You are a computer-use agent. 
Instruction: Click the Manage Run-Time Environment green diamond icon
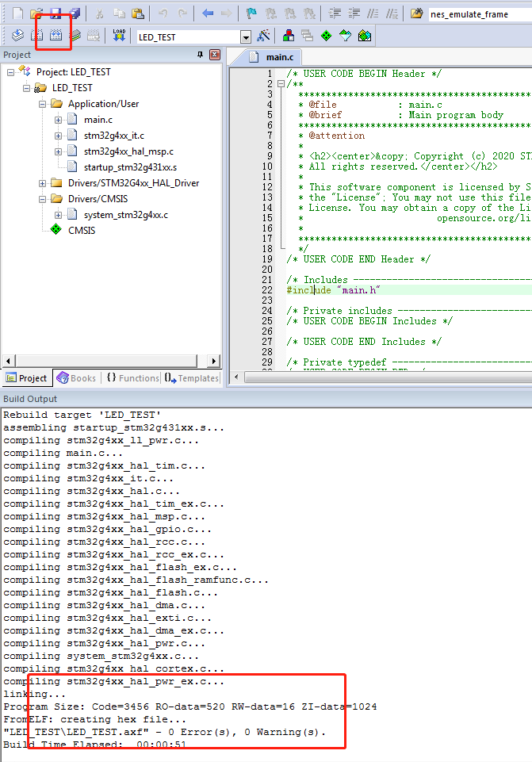[326, 36]
